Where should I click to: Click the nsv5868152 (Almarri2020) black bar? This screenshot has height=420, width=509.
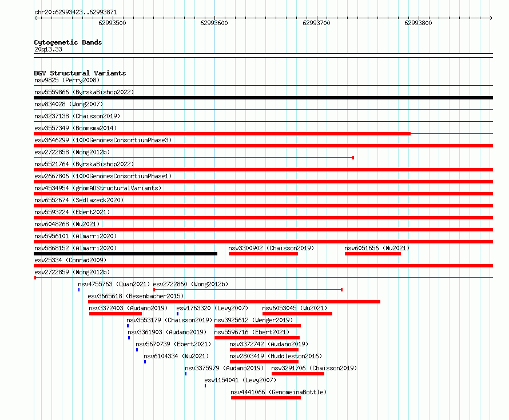tap(126, 254)
